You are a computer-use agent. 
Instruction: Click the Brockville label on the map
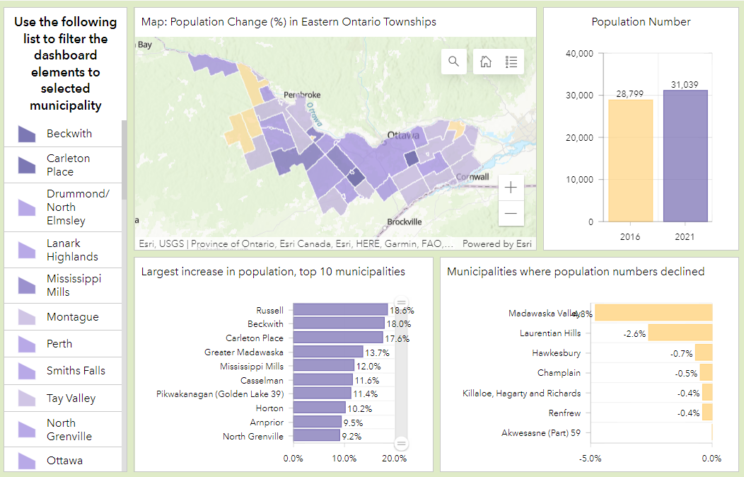click(404, 222)
